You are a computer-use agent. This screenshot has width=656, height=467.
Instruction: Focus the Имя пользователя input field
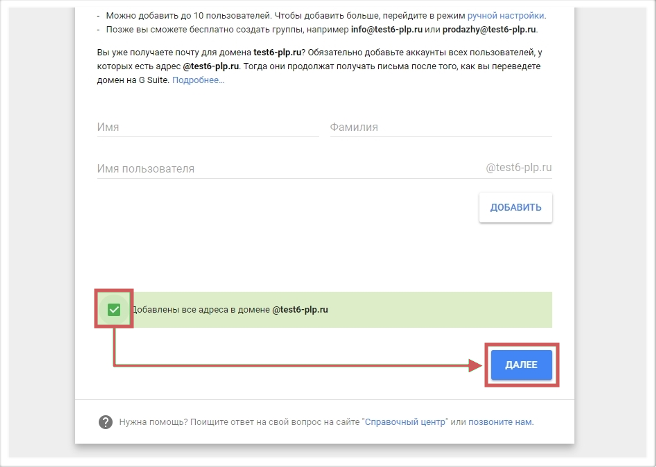tap(289, 168)
